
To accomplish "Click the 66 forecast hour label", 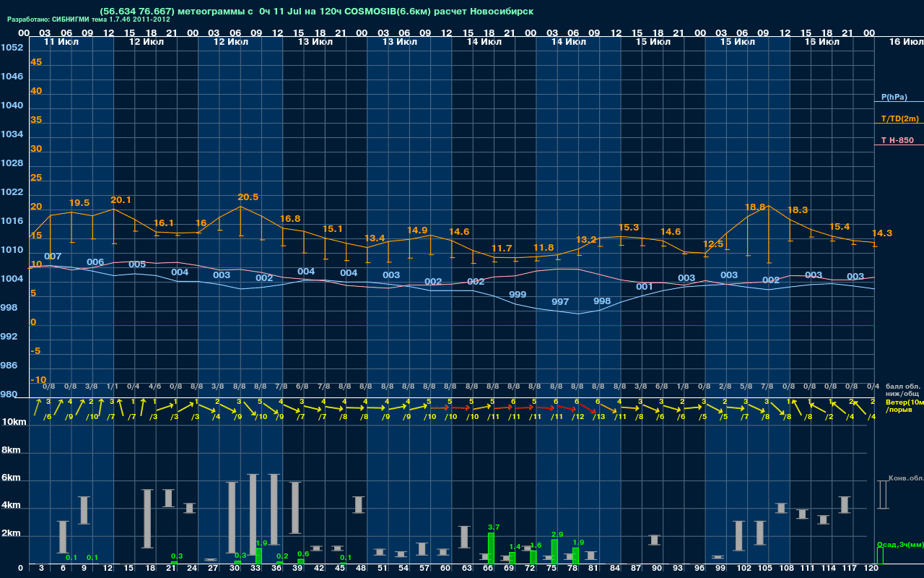I will pos(489,569).
